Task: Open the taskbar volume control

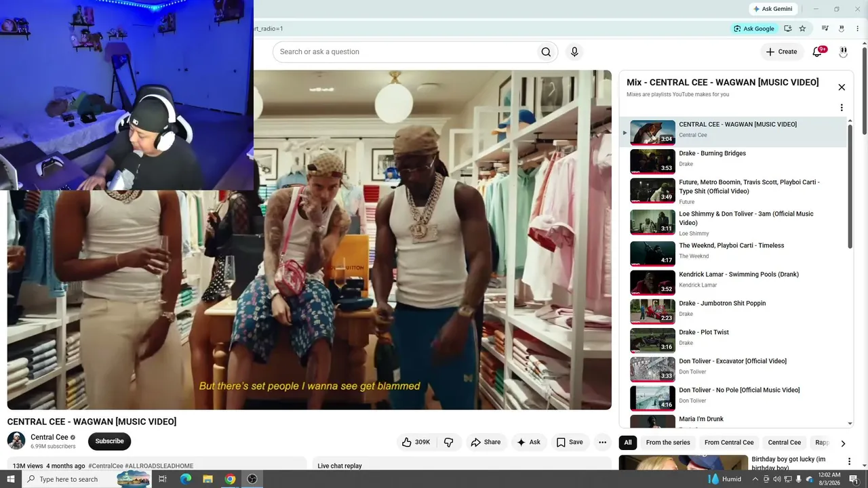Action: click(777, 479)
